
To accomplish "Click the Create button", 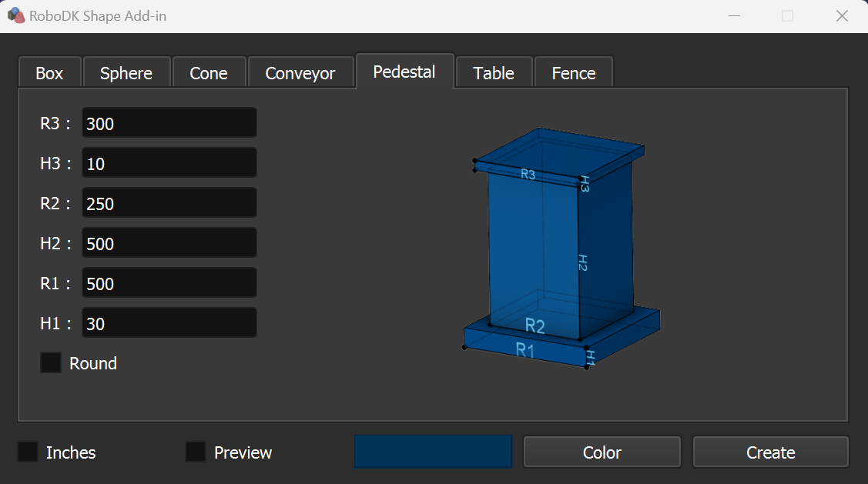I will pos(770,452).
